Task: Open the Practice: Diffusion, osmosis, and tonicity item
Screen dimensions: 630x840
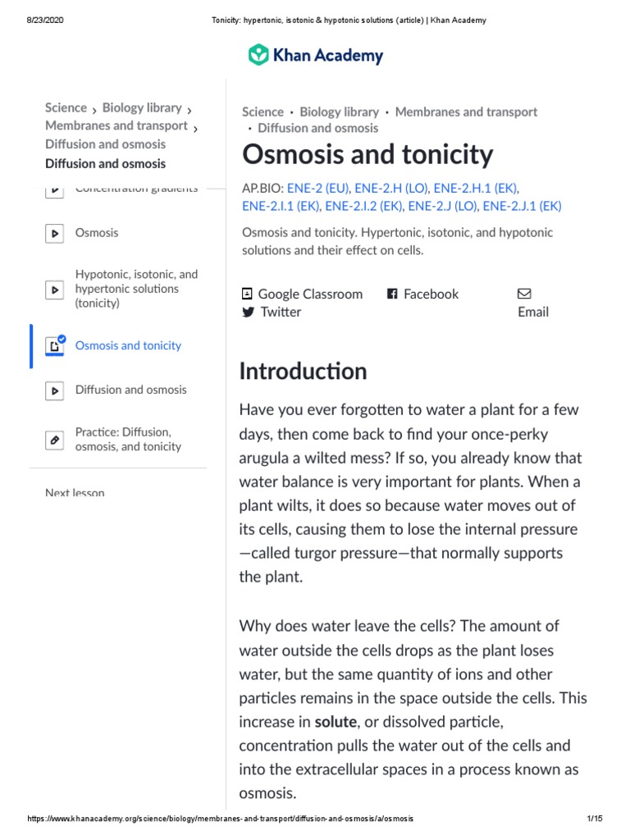Action: point(128,440)
